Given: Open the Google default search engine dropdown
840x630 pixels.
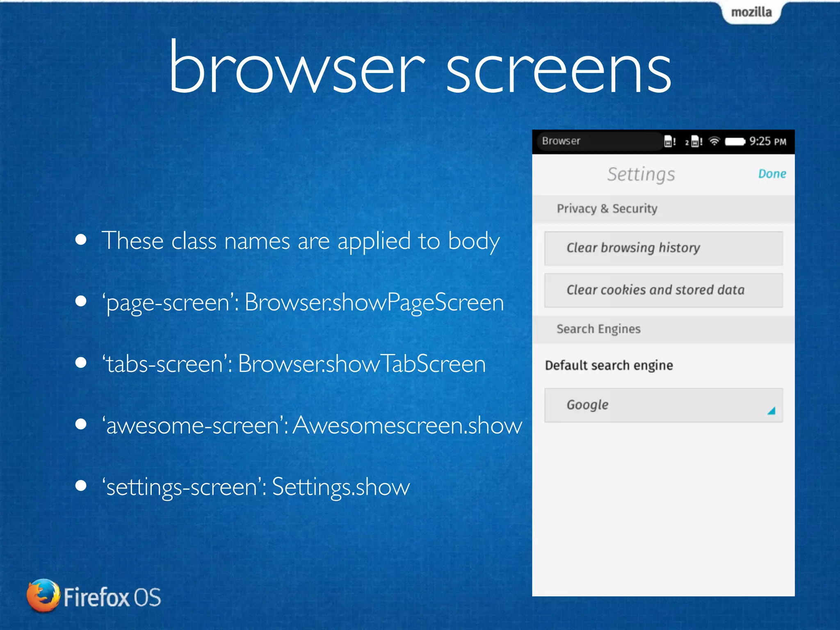Looking at the screenshot, I should tap(663, 405).
